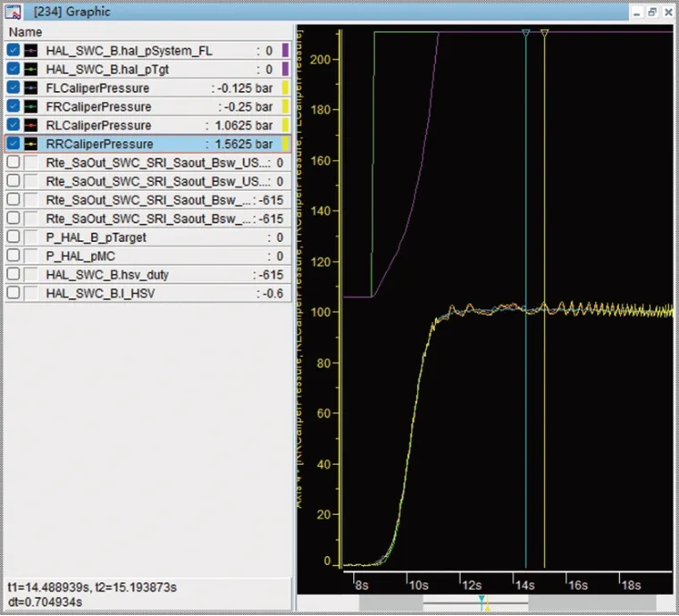
Task: Click the -0.25 bar value of FRCaliperPressure
Action: 249,106
